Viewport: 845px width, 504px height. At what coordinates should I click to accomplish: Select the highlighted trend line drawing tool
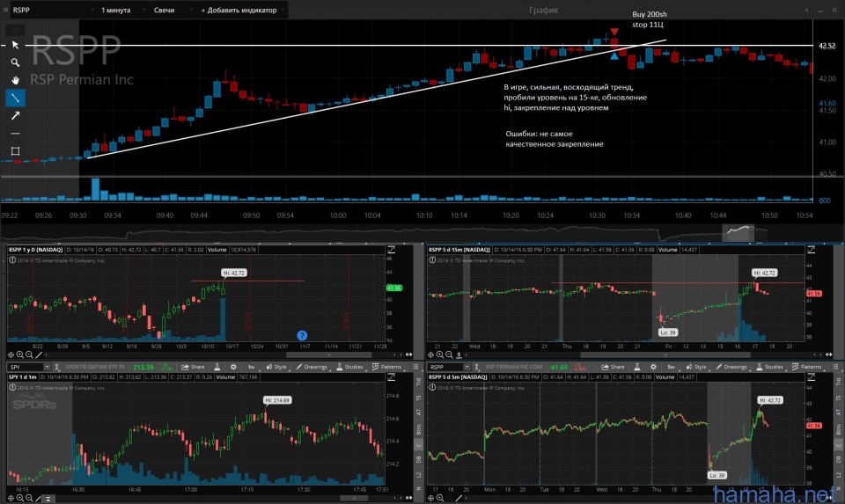pos(15,98)
